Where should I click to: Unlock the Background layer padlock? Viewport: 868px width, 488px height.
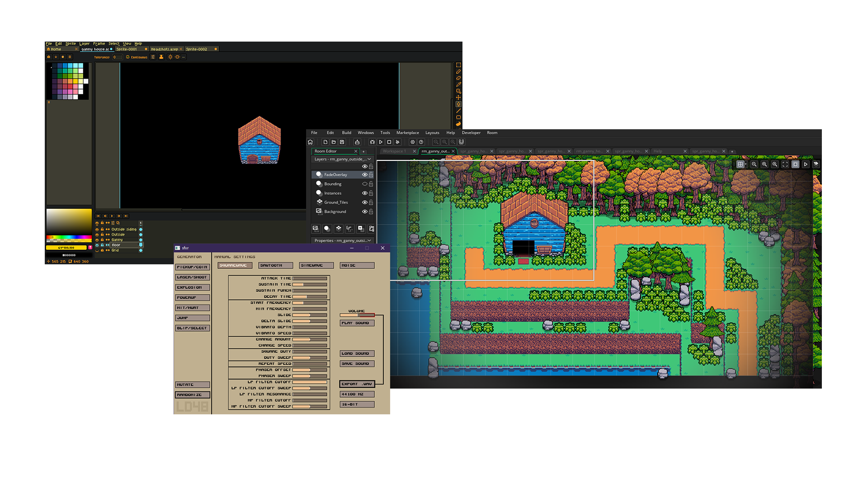(x=371, y=211)
